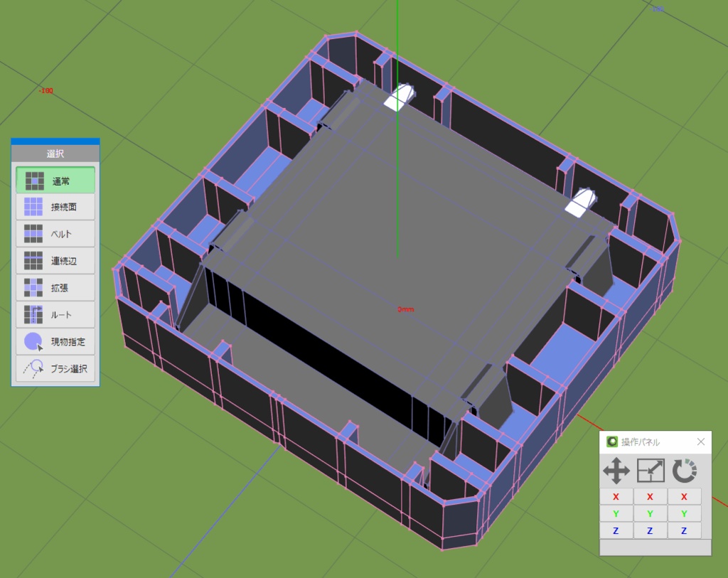Image resolution: width=728 pixels, height=578 pixels.
Task: Click Y under the move icon
Action: [x=616, y=513]
